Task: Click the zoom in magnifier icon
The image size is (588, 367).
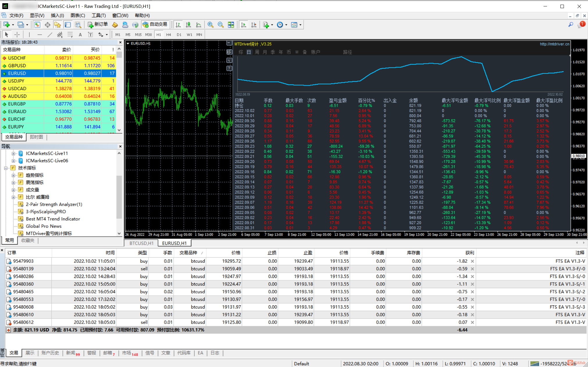Action: [210, 25]
